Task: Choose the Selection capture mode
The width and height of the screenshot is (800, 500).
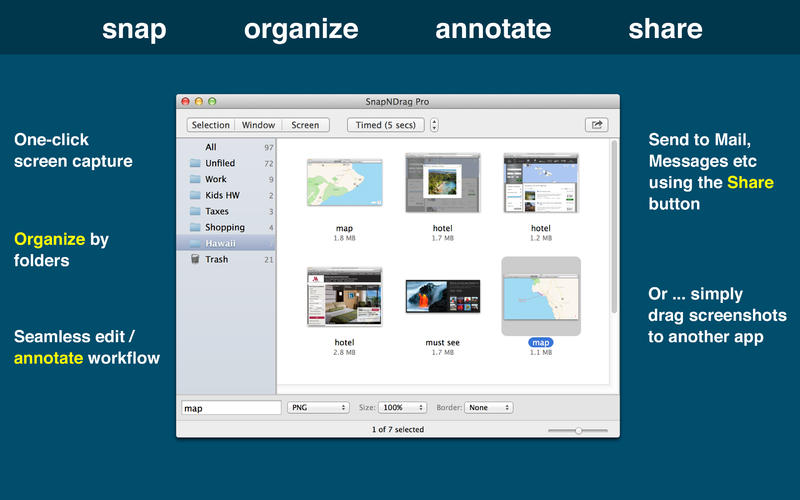Action: click(x=211, y=125)
